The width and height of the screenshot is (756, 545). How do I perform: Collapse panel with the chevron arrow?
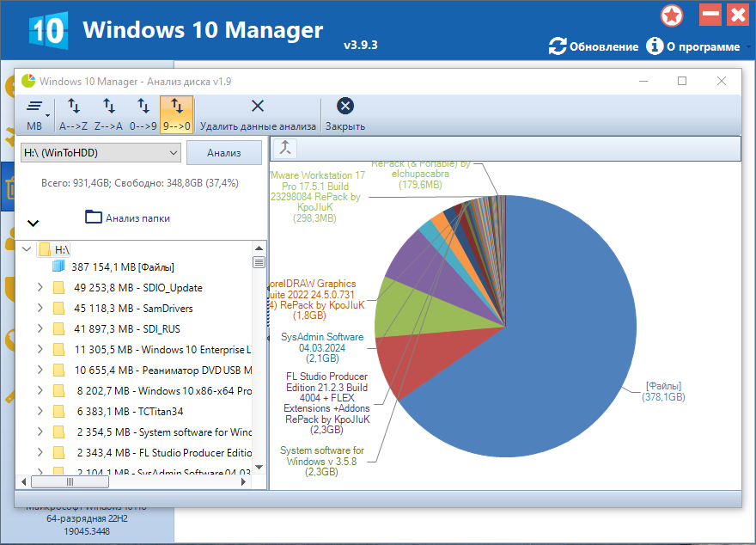pos(33,223)
